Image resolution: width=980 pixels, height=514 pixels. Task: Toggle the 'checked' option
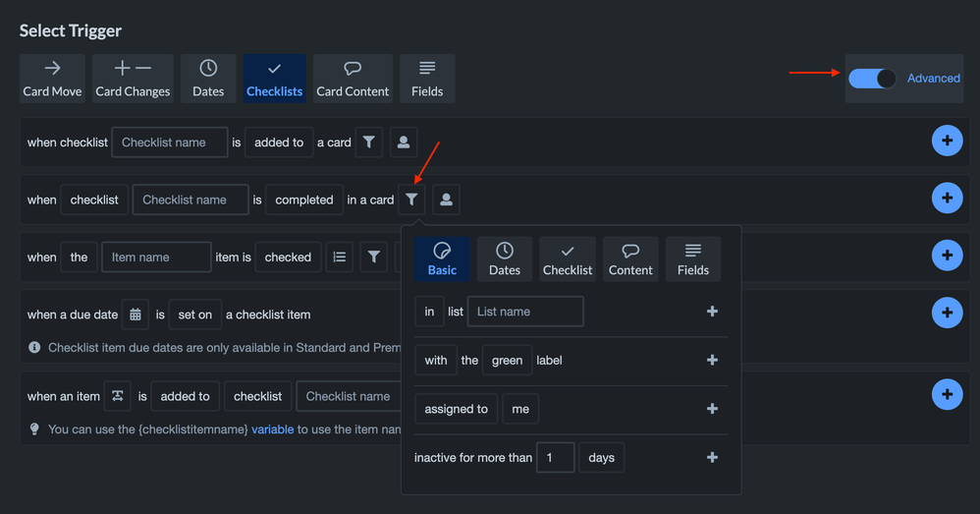[288, 257]
